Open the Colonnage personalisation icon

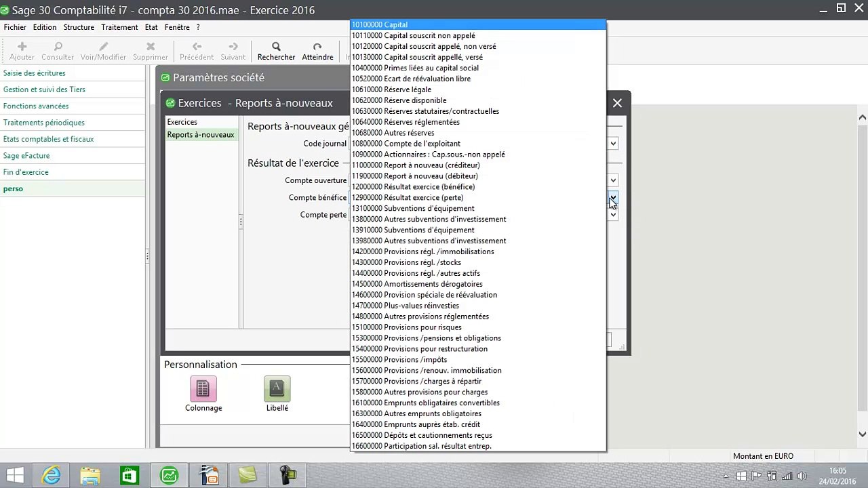point(203,388)
